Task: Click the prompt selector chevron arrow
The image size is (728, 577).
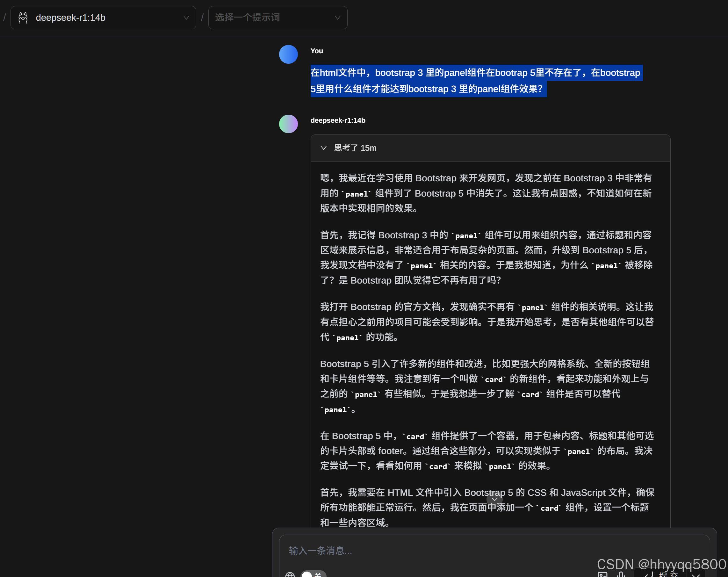Action: (x=337, y=18)
